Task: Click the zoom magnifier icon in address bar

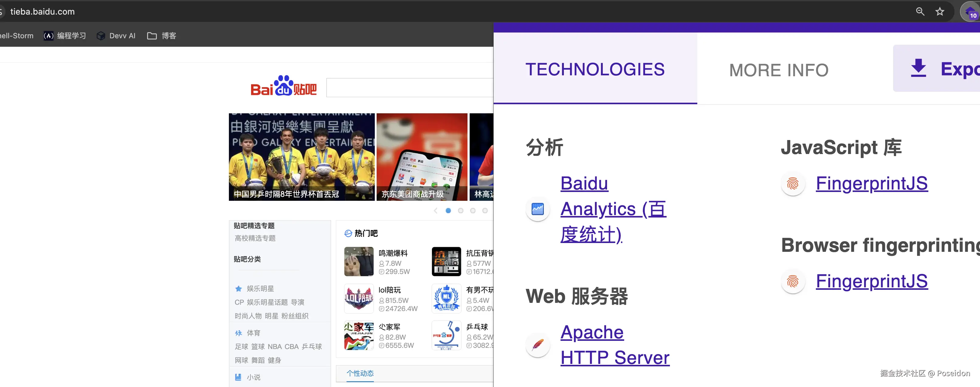Action: pos(920,12)
